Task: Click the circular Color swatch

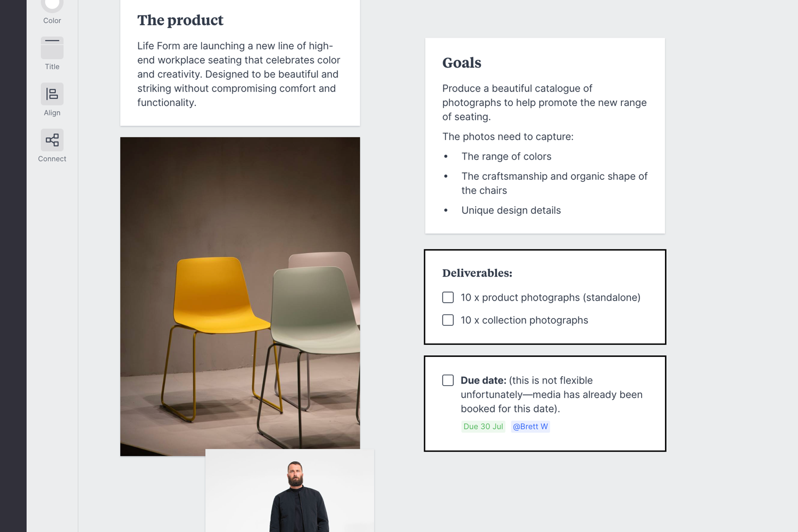Action: (x=52, y=4)
